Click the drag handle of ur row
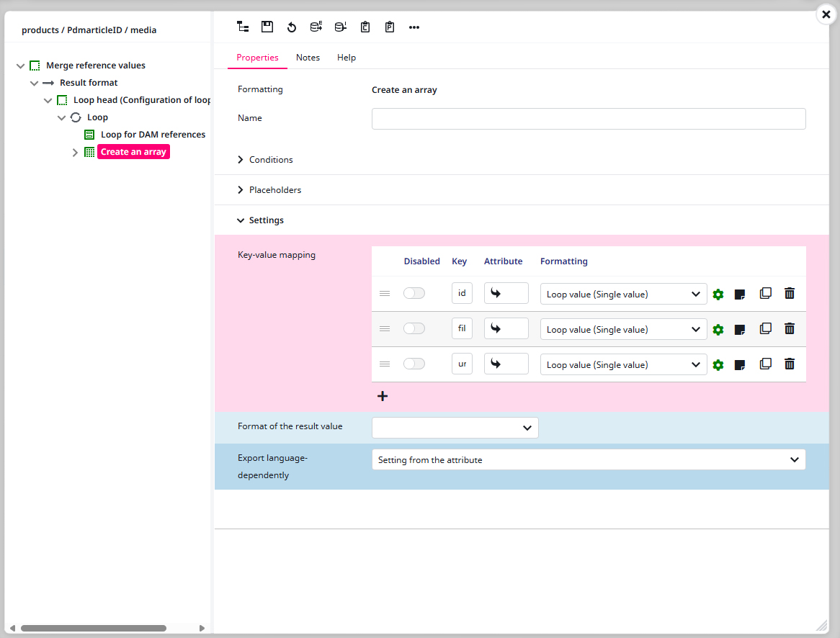 tap(385, 364)
